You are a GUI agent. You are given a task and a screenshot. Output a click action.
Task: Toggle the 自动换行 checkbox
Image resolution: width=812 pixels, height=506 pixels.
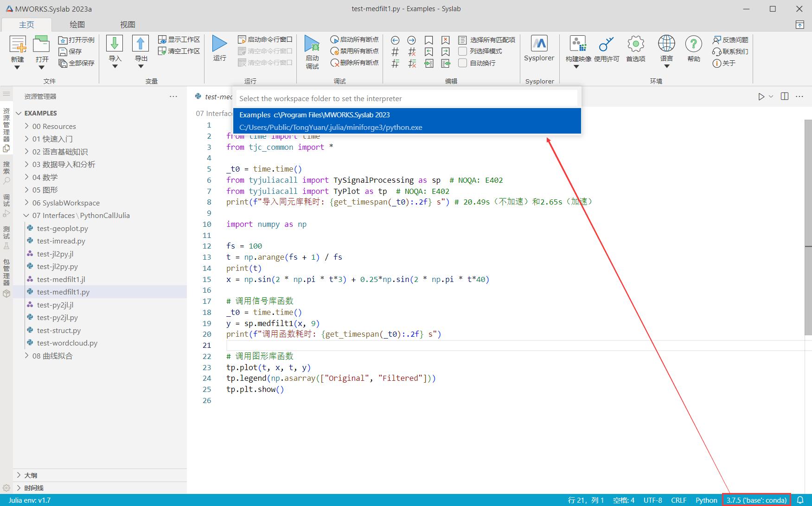pyautogui.click(x=462, y=63)
